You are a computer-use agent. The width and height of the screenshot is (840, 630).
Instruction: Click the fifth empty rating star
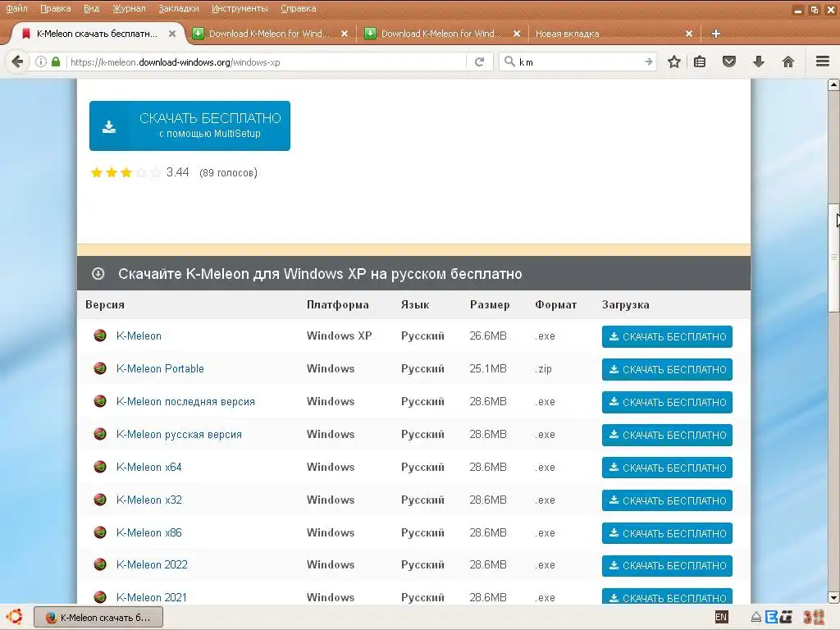pyautogui.click(x=155, y=172)
